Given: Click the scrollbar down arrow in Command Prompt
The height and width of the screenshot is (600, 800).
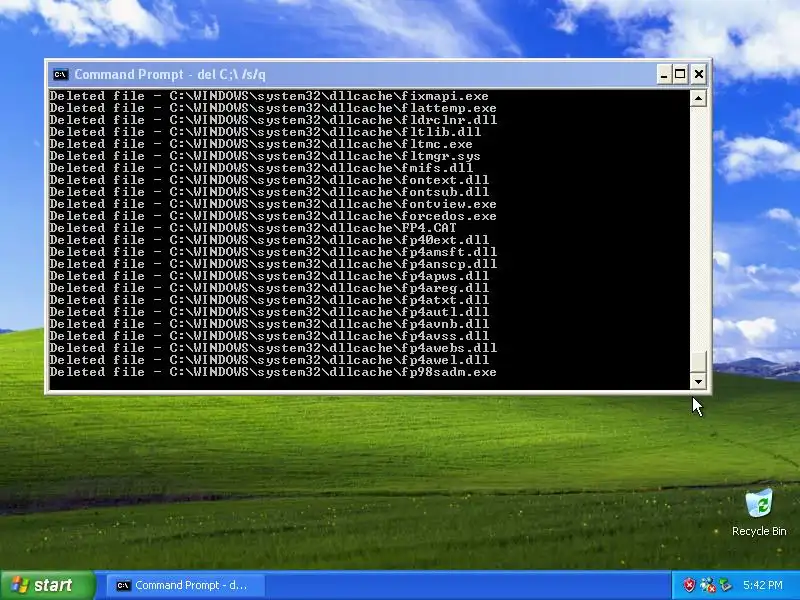Looking at the screenshot, I should click(698, 381).
